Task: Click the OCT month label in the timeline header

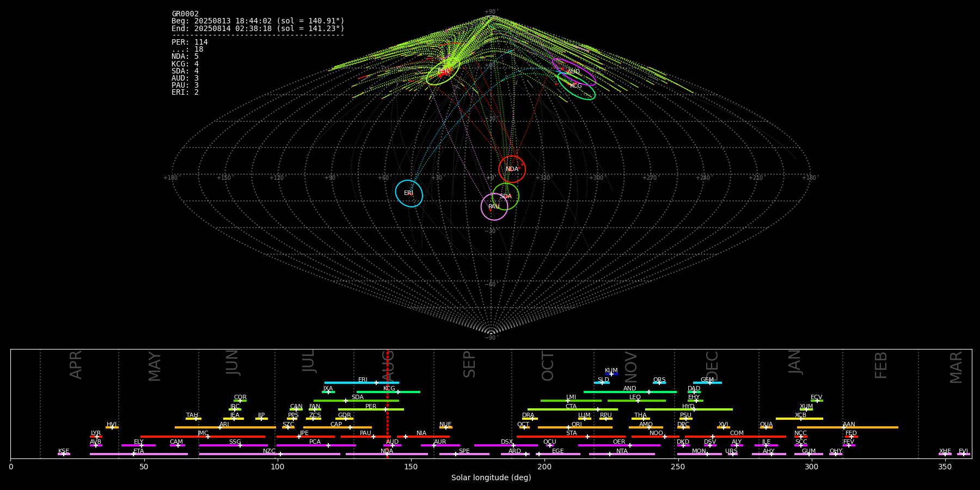Action: point(548,366)
